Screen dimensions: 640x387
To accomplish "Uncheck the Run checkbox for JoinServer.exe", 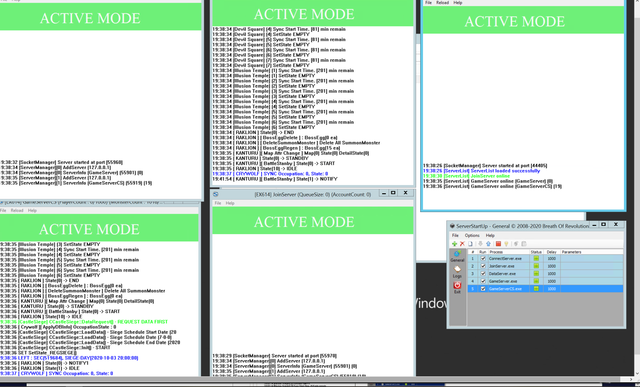I will (x=483, y=266).
